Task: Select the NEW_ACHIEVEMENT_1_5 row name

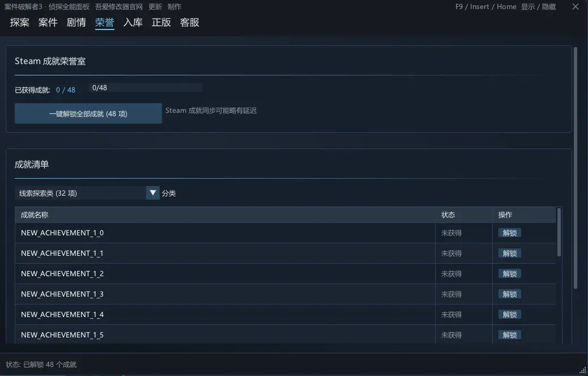Action: (62, 335)
